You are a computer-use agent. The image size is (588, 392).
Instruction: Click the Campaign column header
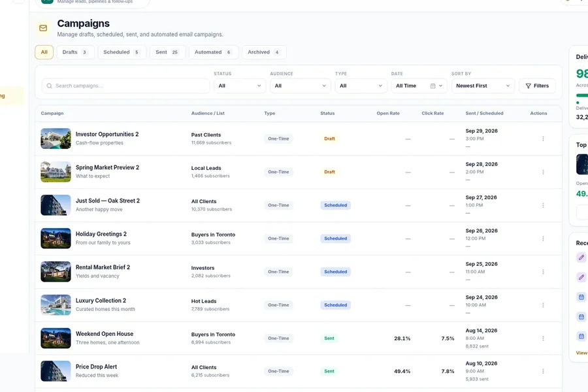click(52, 113)
